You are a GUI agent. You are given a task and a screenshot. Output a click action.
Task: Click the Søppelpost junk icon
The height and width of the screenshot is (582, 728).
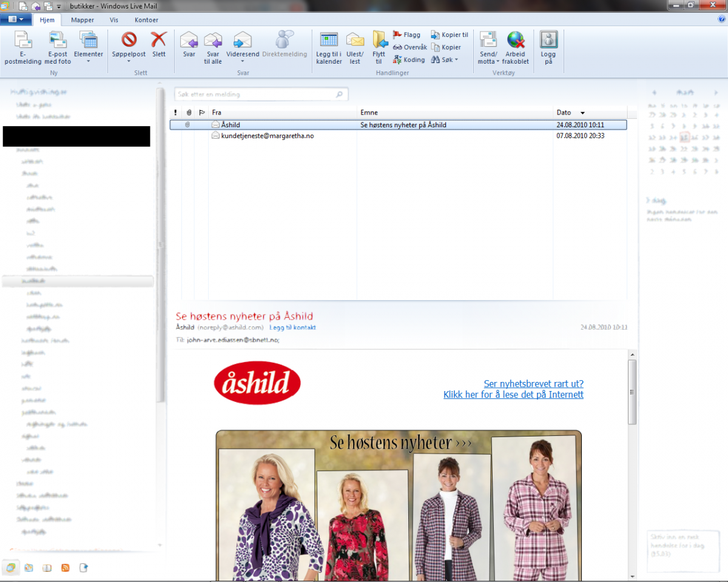129,40
